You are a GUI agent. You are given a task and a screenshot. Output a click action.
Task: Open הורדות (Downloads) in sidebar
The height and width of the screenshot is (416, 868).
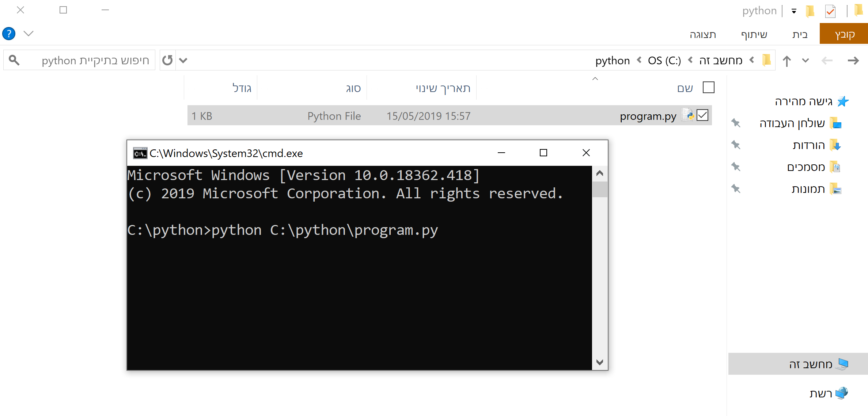tap(808, 145)
